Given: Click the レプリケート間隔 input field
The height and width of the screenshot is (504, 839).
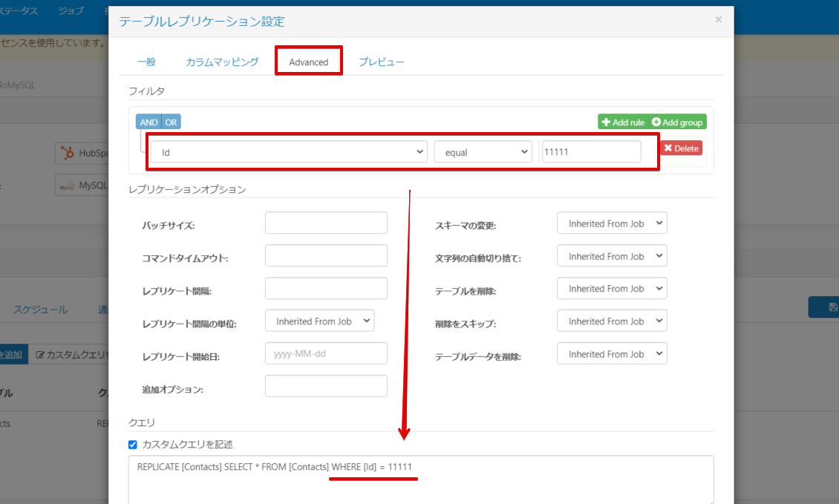Looking at the screenshot, I should click(x=326, y=289).
